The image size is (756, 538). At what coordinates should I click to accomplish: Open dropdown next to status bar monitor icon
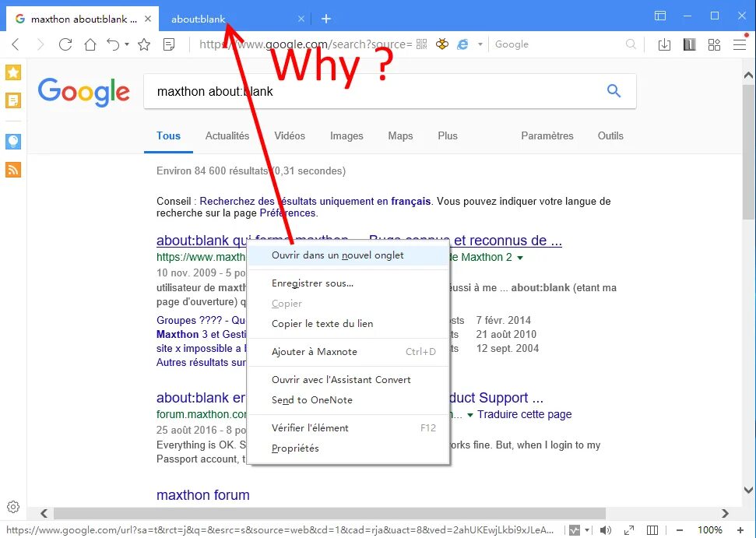point(587,530)
